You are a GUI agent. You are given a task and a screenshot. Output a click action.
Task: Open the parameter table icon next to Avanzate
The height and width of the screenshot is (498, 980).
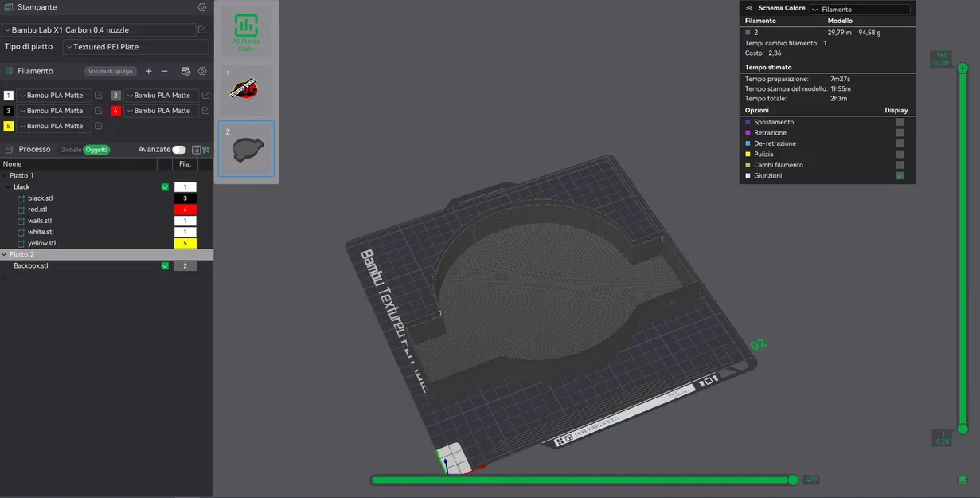[x=197, y=150]
